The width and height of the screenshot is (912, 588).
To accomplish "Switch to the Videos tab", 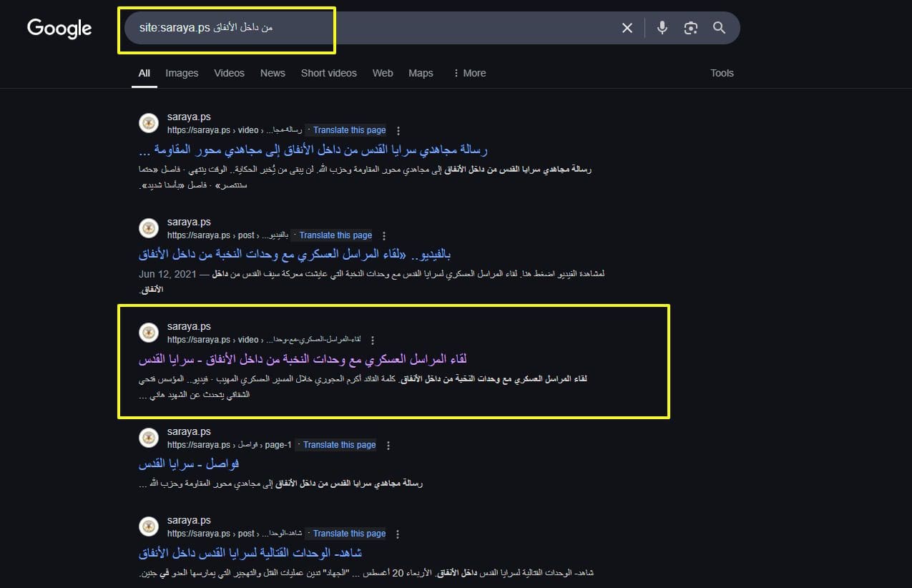I will 229,73.
